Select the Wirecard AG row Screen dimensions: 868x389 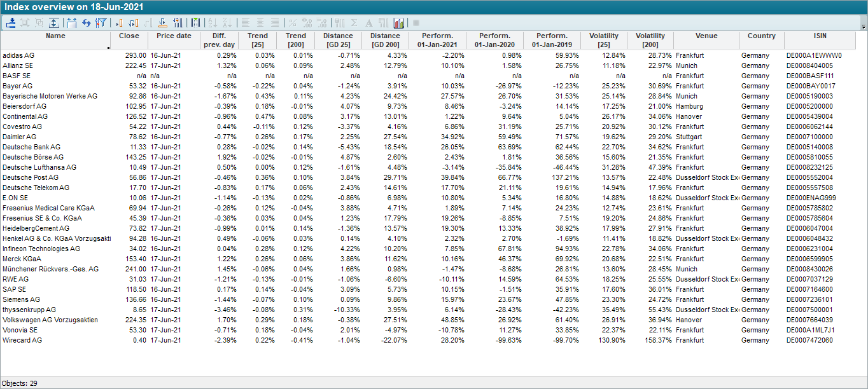point(22,340)
